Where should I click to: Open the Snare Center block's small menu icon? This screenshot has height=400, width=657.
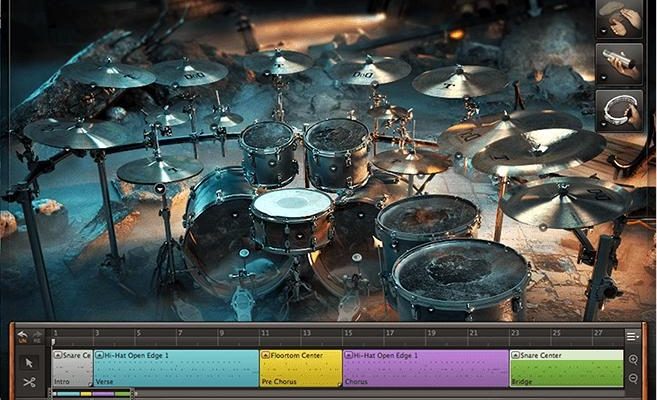tap(516, 355)
